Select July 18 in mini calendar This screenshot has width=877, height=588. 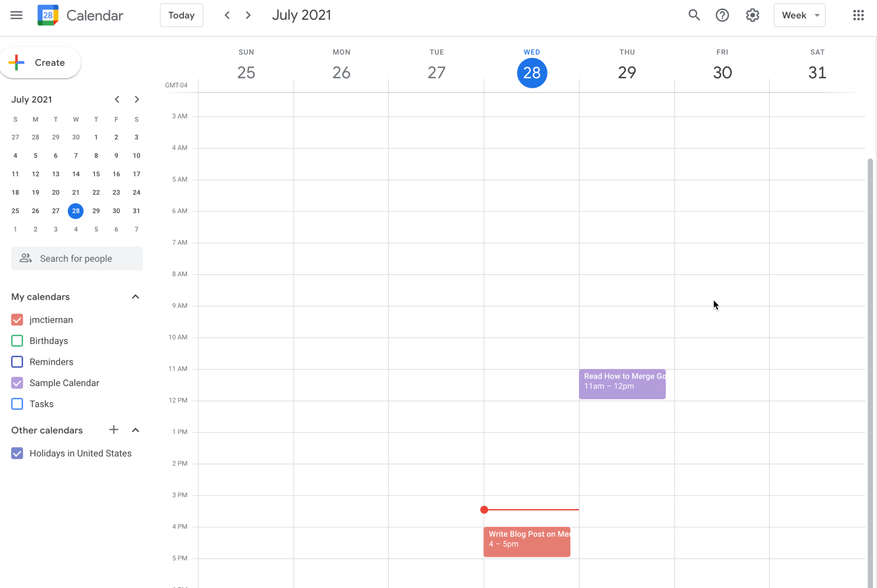click(15, 192)
